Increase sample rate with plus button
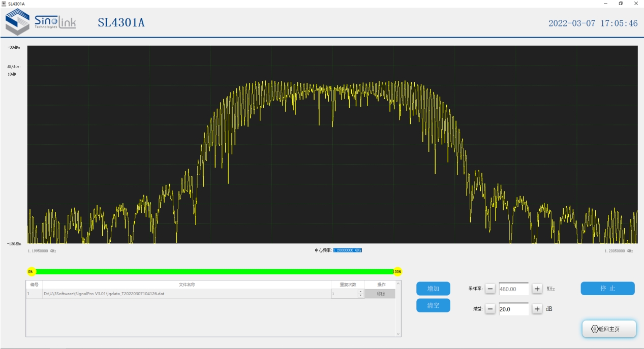This screenshot has width=644, height=349. tap(537, 289)
